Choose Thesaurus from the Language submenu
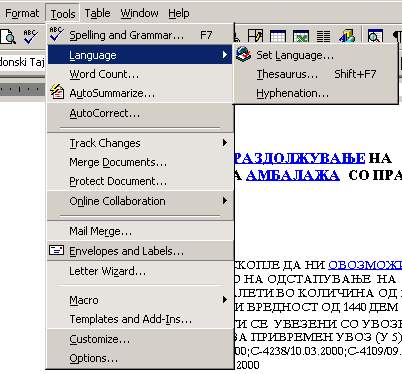Image resolution: width=402 pixels, height=374 pixels. (x=316, y=74)
